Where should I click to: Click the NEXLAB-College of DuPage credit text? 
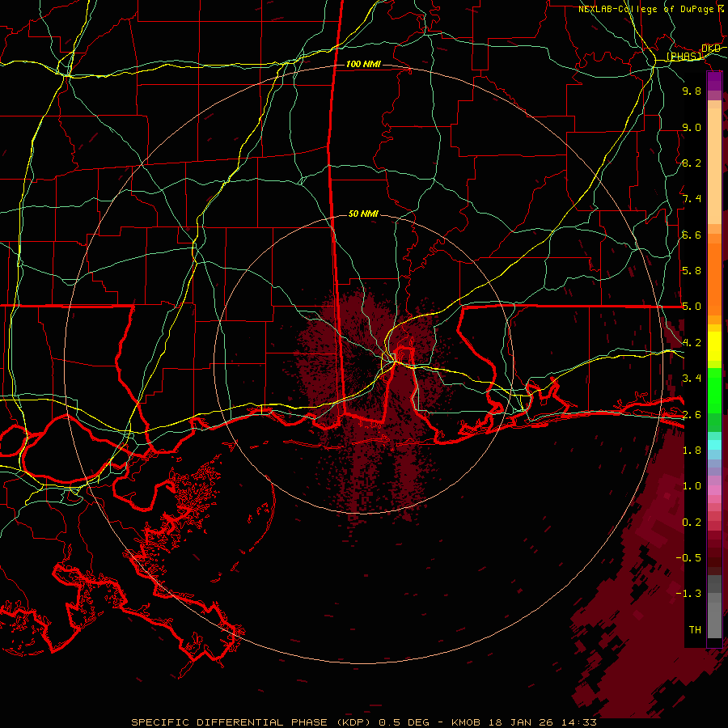[x=645, y=9]
